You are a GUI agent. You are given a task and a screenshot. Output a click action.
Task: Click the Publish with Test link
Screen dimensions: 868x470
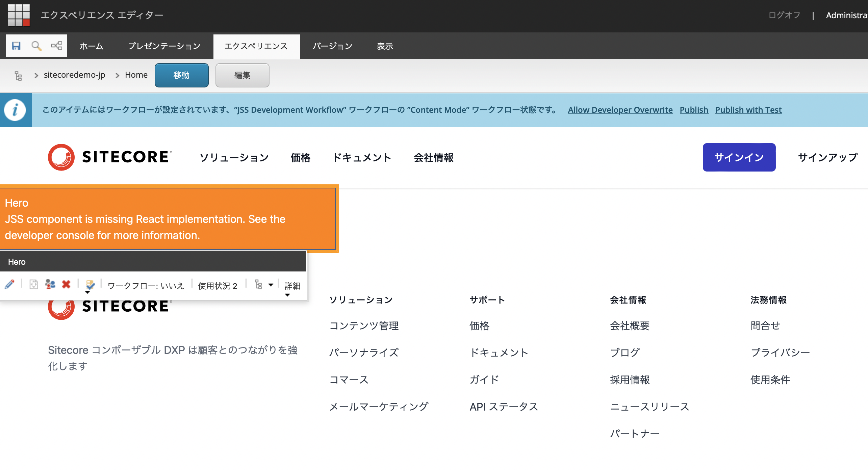tap(748, 110)
